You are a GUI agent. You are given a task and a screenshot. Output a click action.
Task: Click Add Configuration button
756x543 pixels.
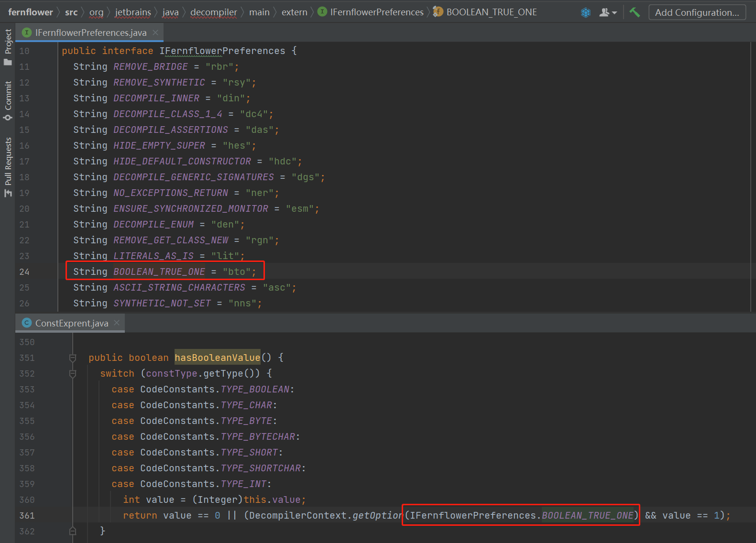[697, 12]
